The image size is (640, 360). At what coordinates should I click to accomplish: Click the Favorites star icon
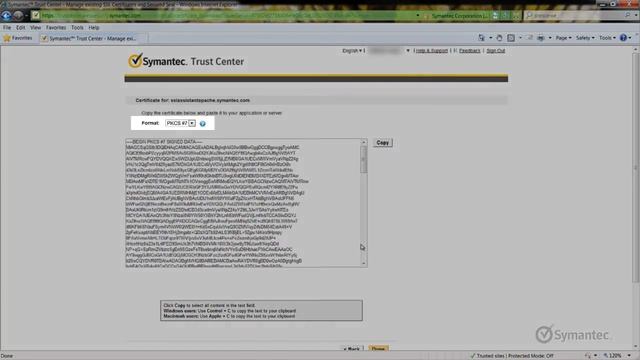tap(7, 38)
